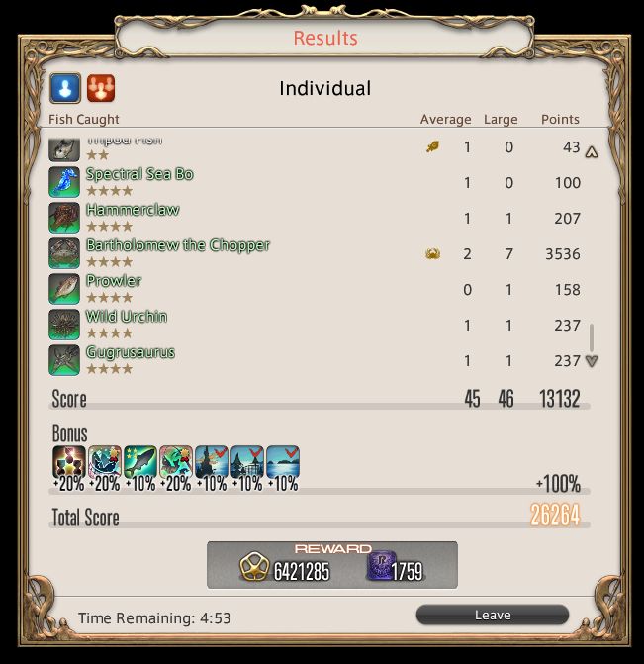Screen dimensions: 644x664
Task: Click the Wild Urchin icon
Action: click(x=64, y=325)
